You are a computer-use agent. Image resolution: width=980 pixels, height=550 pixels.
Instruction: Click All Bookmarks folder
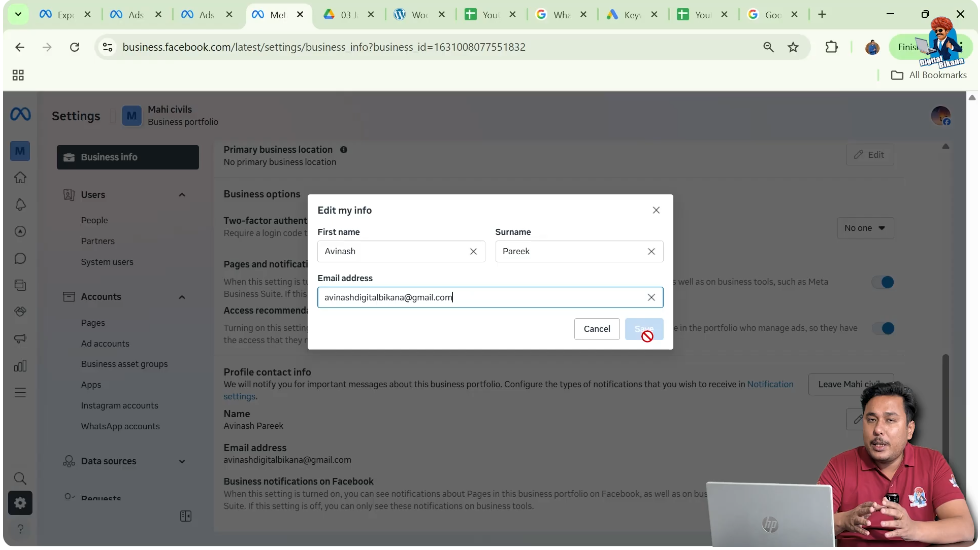tap(929, 75)
